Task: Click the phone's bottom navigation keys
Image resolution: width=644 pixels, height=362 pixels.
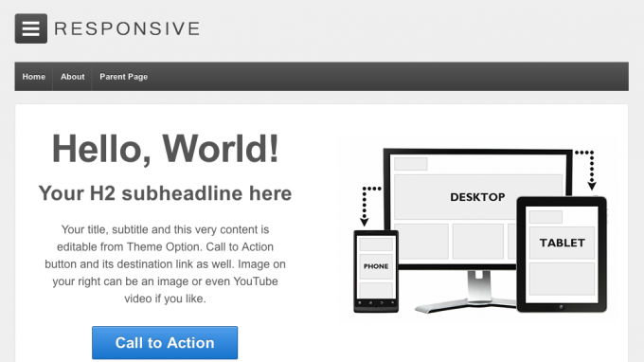Action: coord(376,303)
